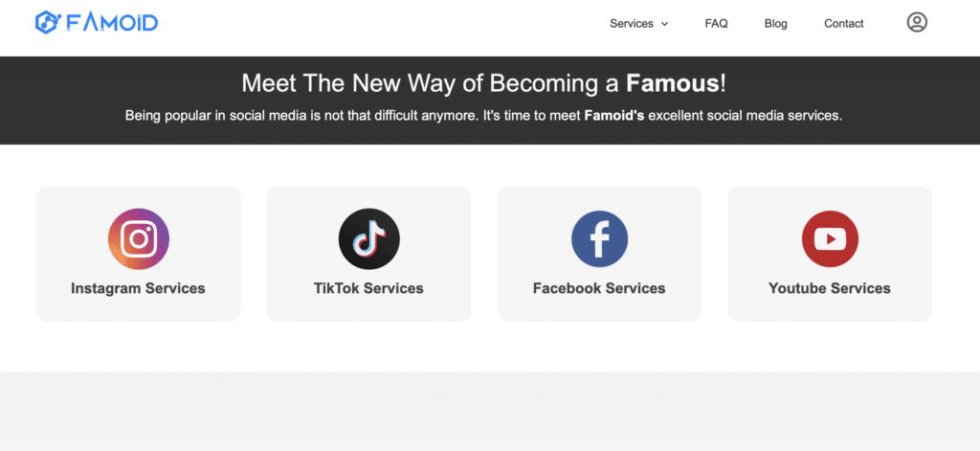
Task: Click the empty gray section below the cards
Action: click(490, 411)
